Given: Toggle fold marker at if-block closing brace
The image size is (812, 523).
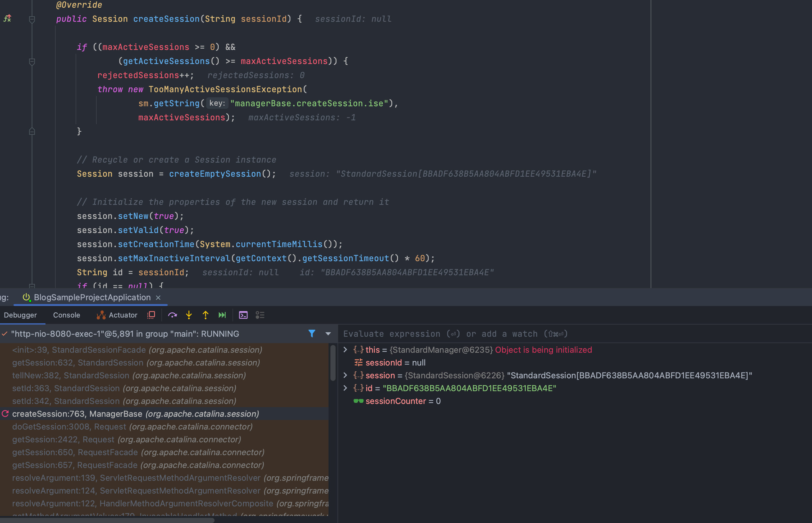Looking at the screenshot, I should point(32,132).
